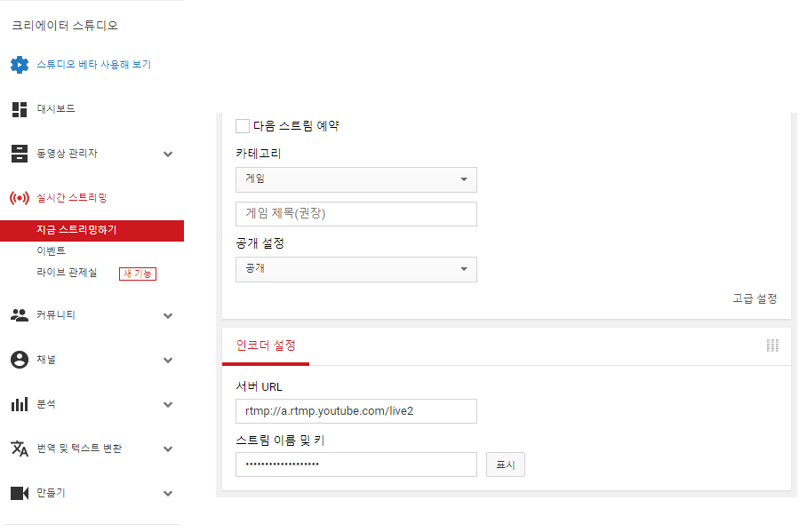Click the Studio Beta gear icon
This screenshot has width=807, height=532.
pos(20,65)
